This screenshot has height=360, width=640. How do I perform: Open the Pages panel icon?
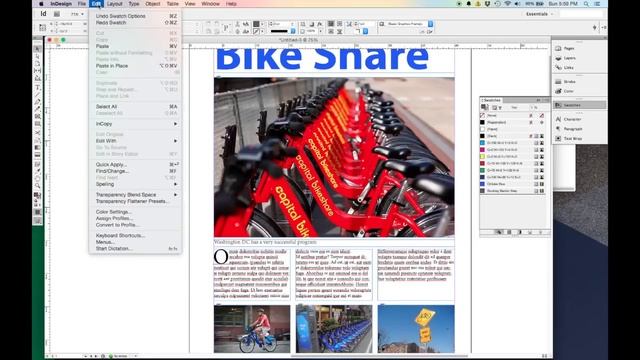coord(558,48)
